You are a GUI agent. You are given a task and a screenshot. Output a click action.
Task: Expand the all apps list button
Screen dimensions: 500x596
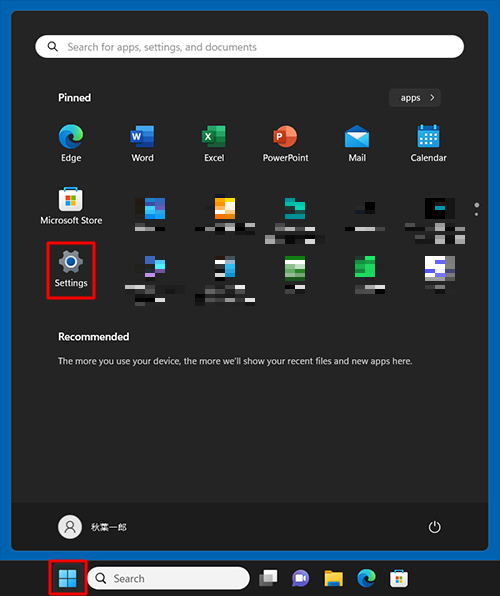[x=415, y=98]
